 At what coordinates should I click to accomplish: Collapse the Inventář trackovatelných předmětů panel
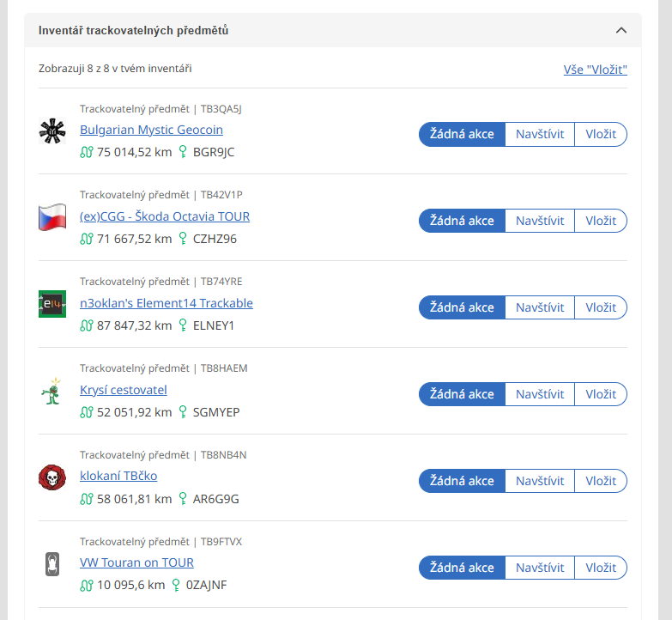point(621,30)
